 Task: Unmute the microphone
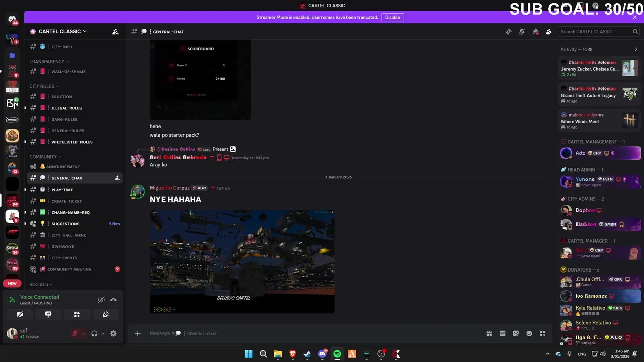click(x=75, y=333)
